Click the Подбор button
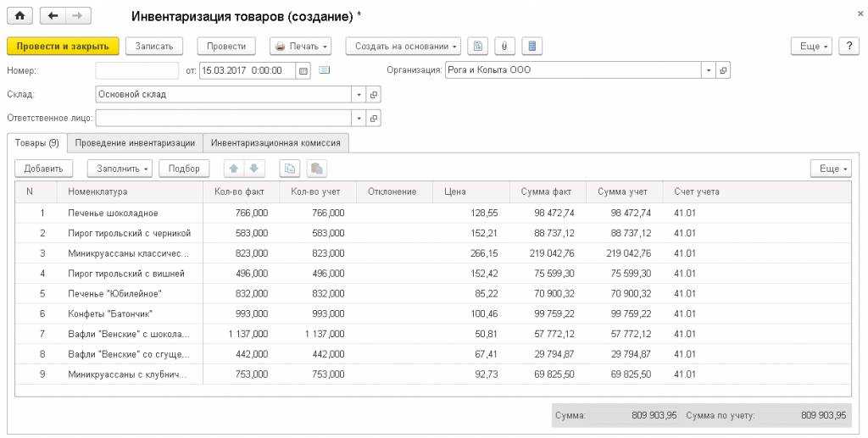This screenshot has height=438, width=868. coord(184,169)
